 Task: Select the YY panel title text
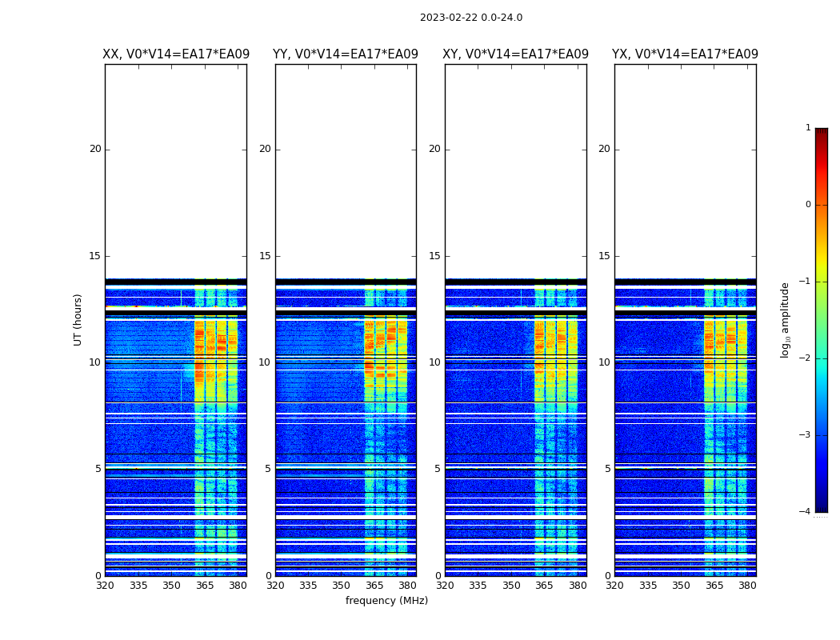coord(346,54)
